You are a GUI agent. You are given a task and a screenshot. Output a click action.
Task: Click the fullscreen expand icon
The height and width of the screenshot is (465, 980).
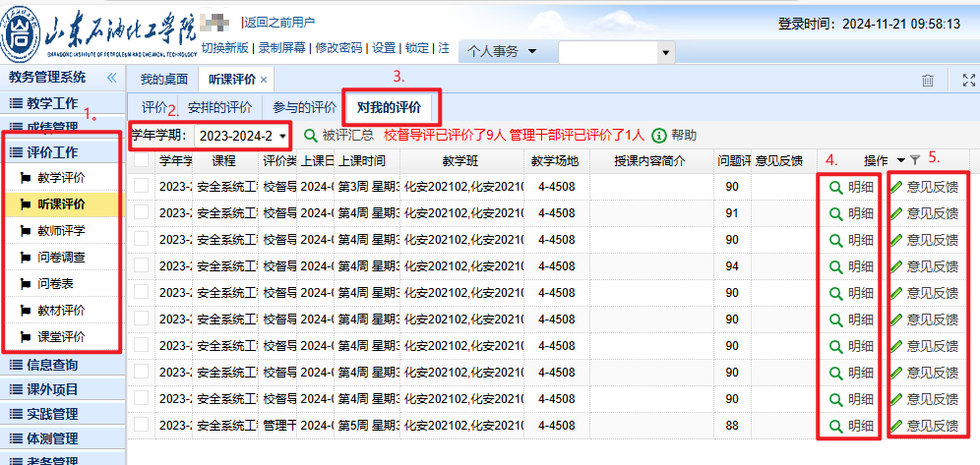point(966,80)
